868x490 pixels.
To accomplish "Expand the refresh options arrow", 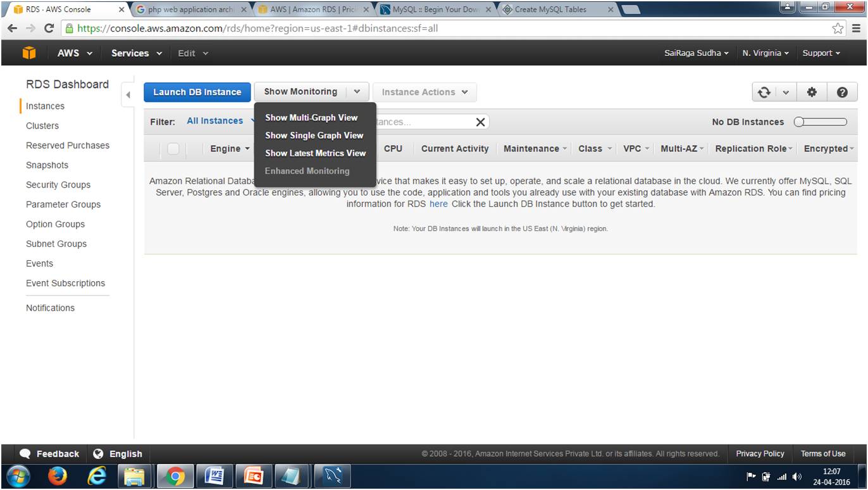I will point(786,92).
